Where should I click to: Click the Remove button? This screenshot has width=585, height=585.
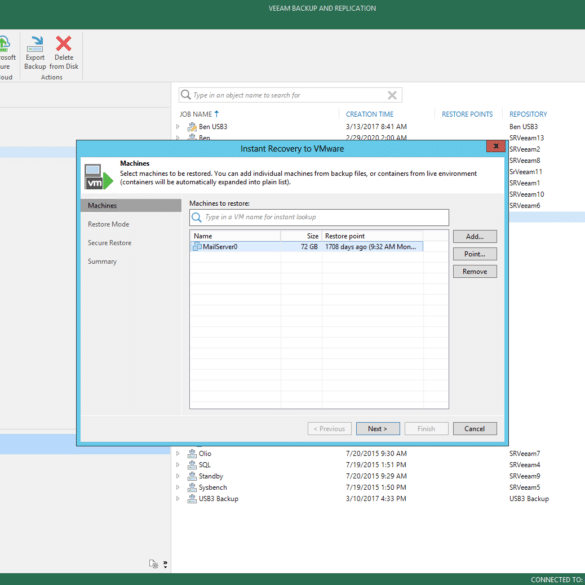click(x=475, y=272)
